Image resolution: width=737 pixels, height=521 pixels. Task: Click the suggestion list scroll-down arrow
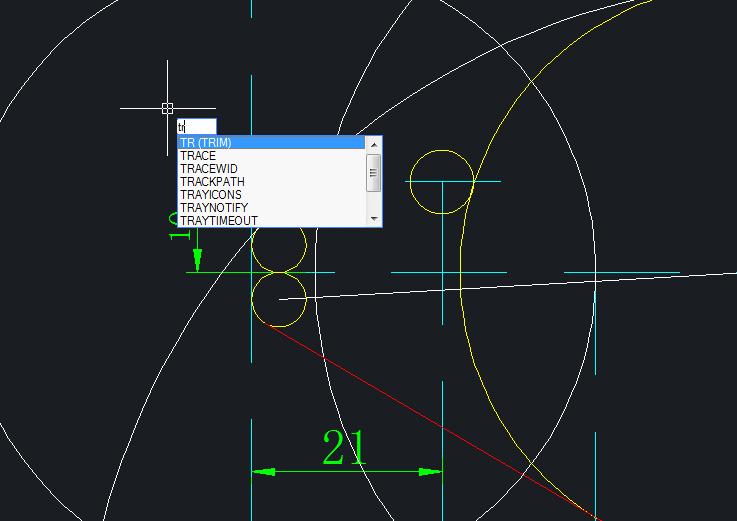(x=374, y=219)
